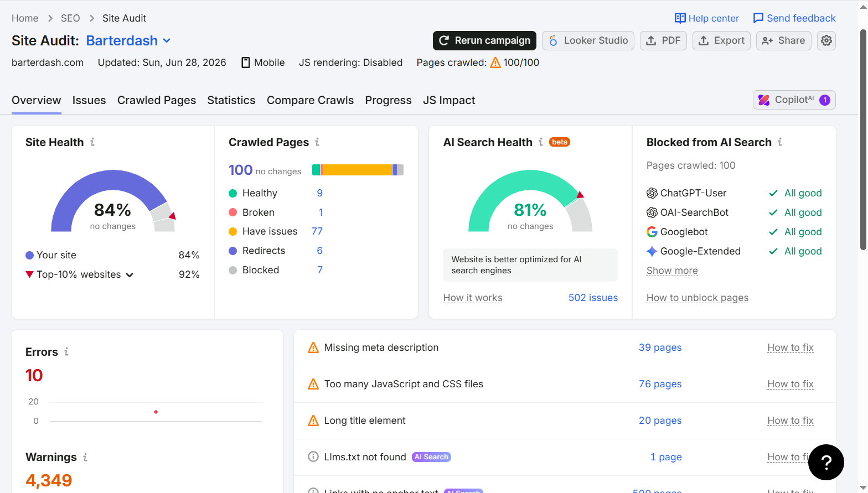868x493 pixels.
Task: Click the Share button
Action: (783, 40)
